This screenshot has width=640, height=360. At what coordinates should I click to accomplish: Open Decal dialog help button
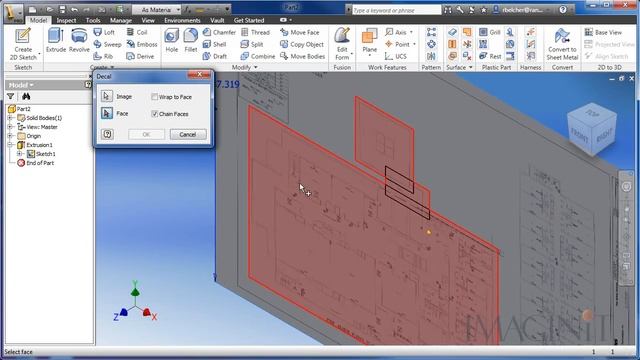[x=107, y=134]
